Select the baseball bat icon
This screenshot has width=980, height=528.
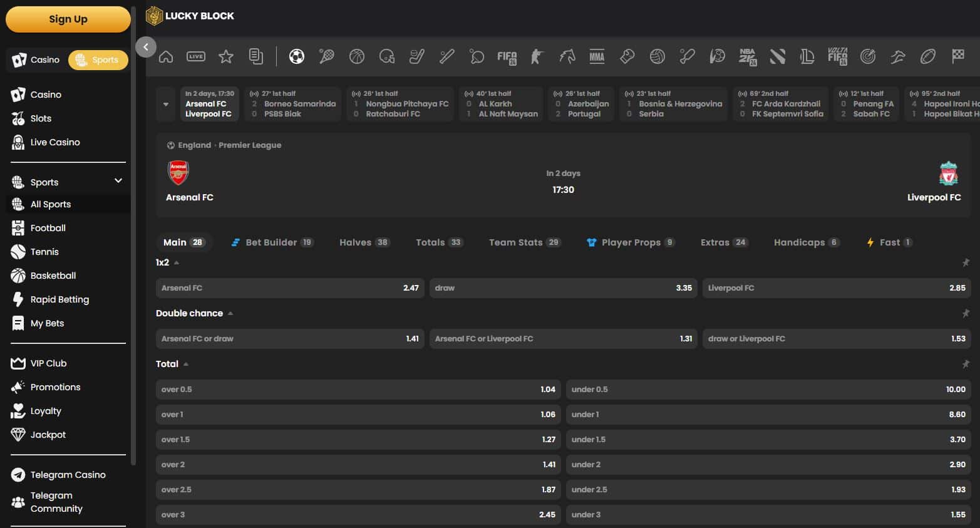tap(447, 57)
